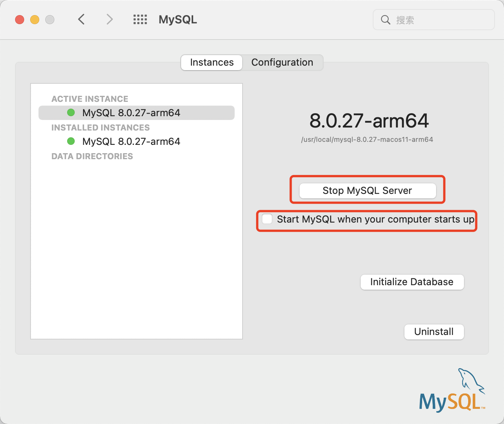
Task: Click the installation path under the version heading
Action: point(367,139)
